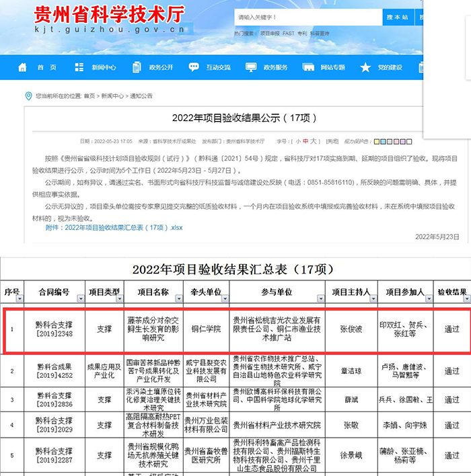471x476 pixels.
Task: Go to 新闻中心 in the breadcrumb
Action: point(112,96)
